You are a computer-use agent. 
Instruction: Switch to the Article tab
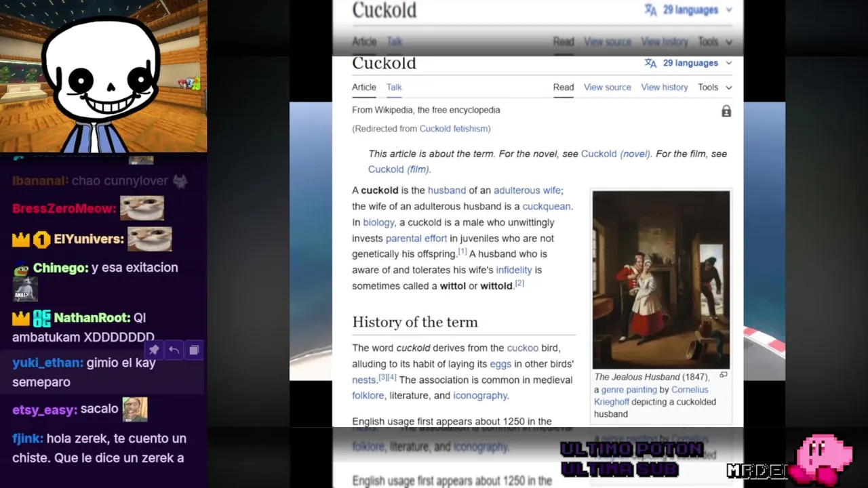pyautogui.click(x=364, y=87)
